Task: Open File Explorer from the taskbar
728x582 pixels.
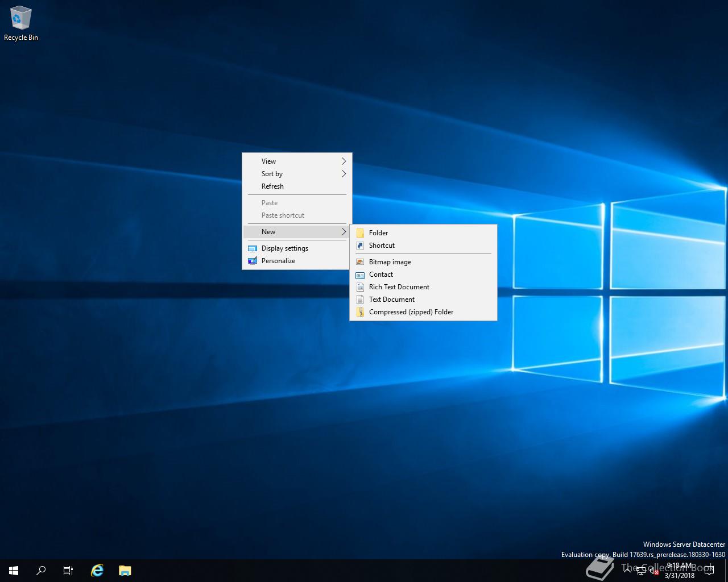Action: click(125, 571)
